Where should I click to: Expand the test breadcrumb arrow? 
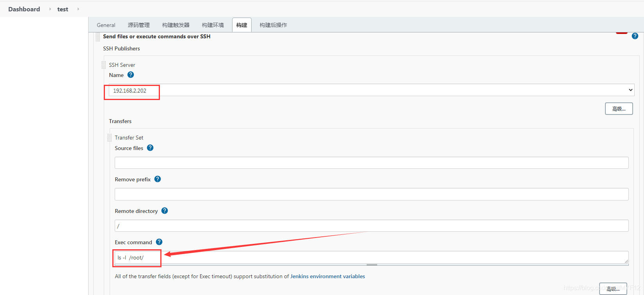(78, 9)
